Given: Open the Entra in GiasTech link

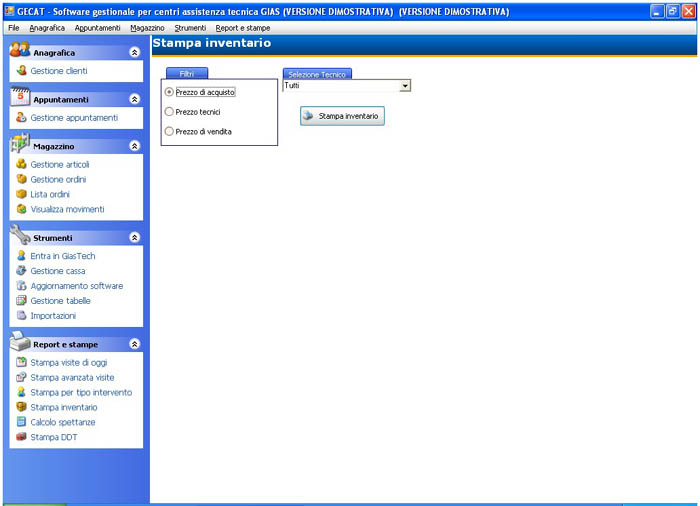Looking at the screenshot, I should [63, 256].
